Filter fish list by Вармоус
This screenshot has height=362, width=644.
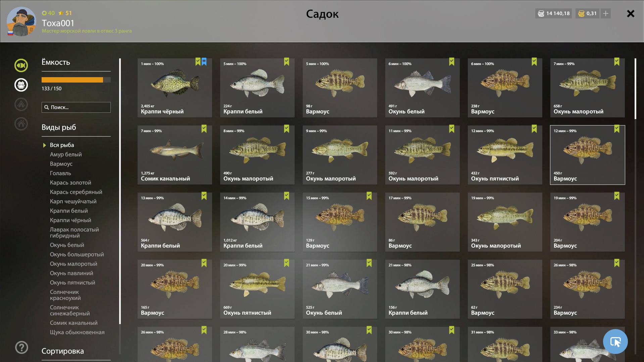(61, 164)
